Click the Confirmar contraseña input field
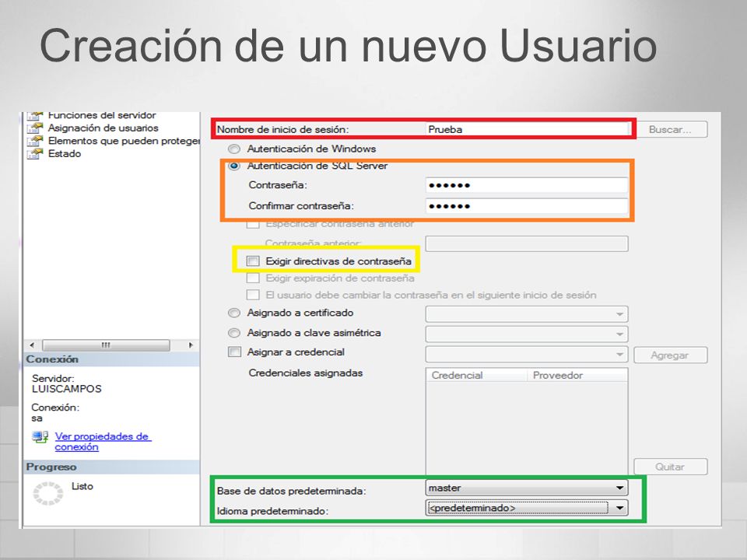Screen dimensions: 747x560 click(x=527, y=205)
